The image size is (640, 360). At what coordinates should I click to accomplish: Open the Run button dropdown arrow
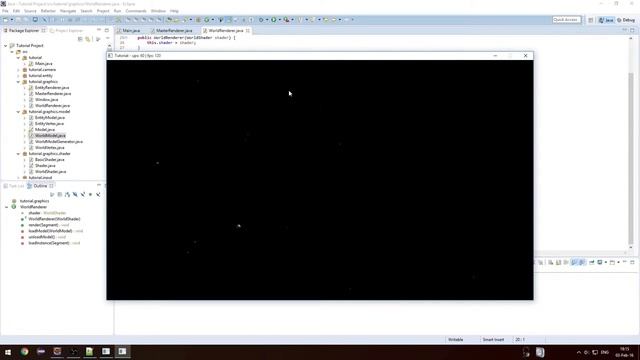tap(279, 20)
